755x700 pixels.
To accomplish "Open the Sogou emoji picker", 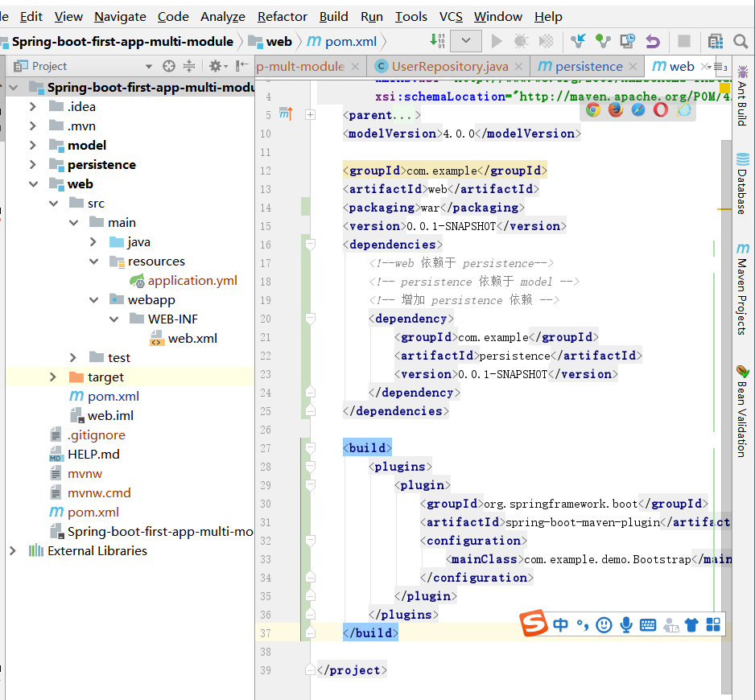I will (604, 624).
